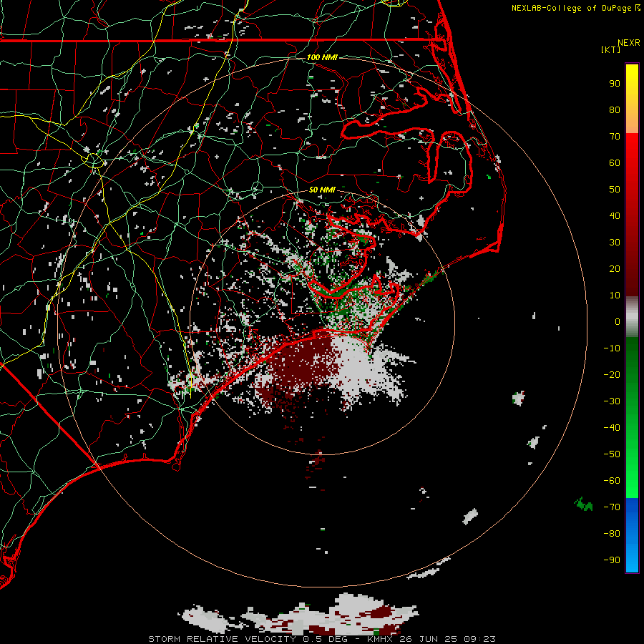The image size is (644, 644).
Task: Select the 60 value on velocity scale
Action: coord(615,163)
